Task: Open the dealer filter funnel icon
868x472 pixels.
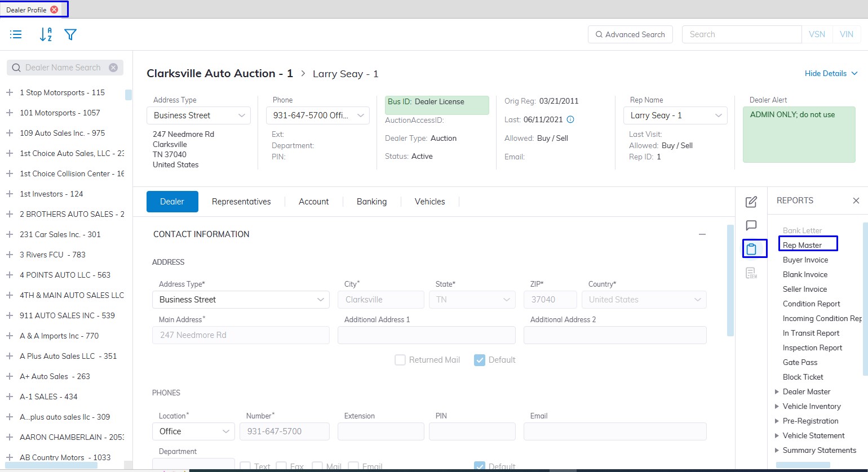Action: tap(70, 35)
